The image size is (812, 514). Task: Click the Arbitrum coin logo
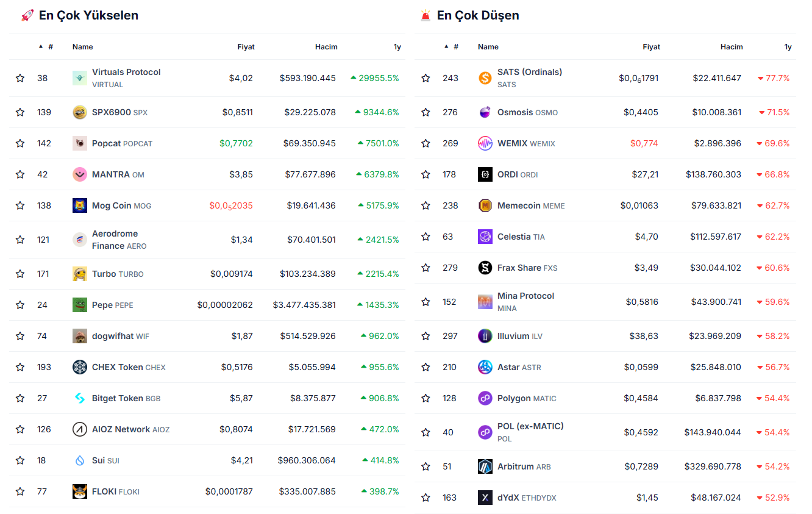(x=485, y=466)
